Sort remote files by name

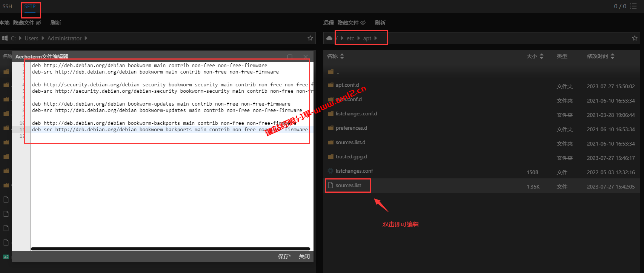coord(335,56)
